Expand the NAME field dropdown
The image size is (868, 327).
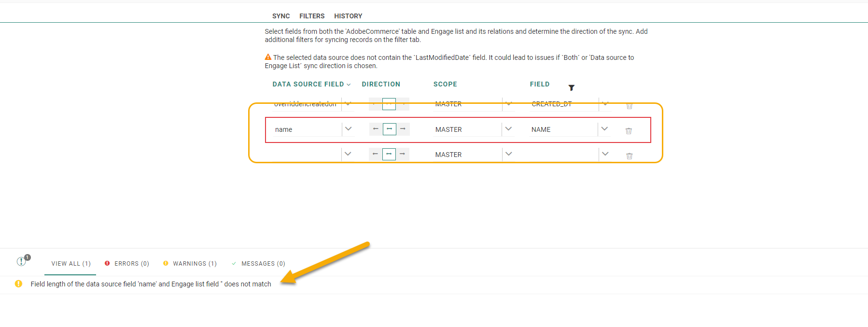[604, 129]
